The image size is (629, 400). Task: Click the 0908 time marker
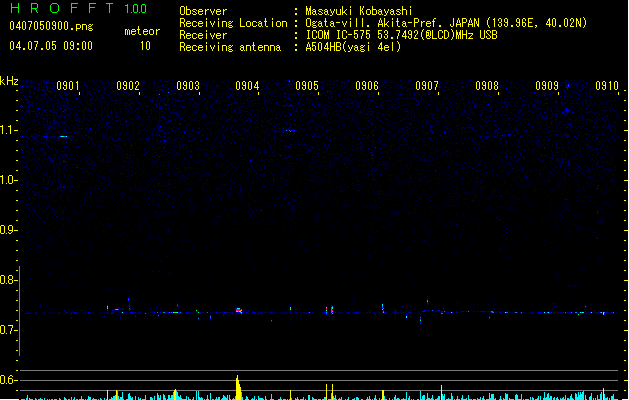click(x=487, y=86)
